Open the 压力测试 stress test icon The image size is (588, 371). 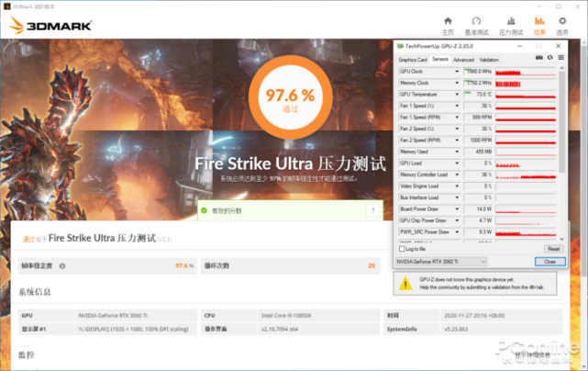511,21
